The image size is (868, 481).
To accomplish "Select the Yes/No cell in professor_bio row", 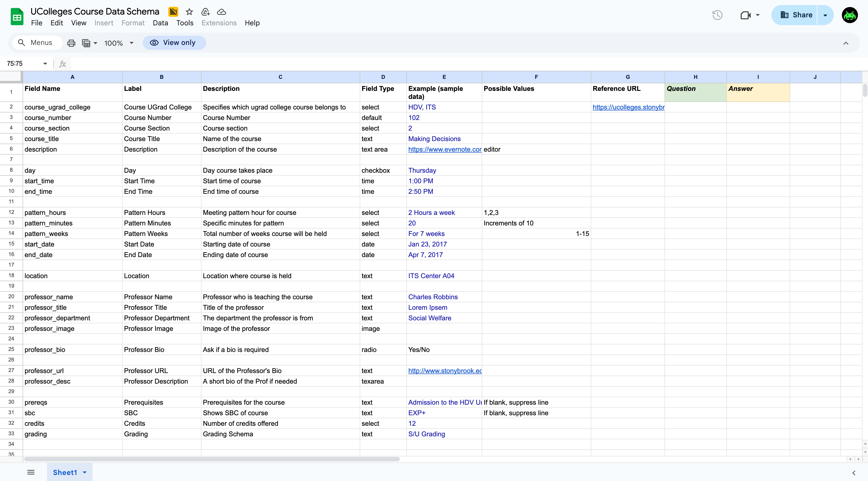I will point(444,350).
